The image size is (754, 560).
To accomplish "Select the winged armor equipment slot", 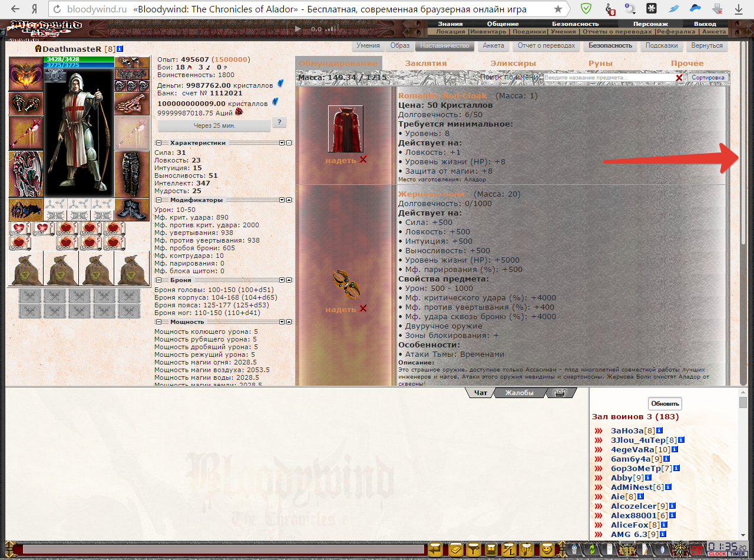I will 26,174.
